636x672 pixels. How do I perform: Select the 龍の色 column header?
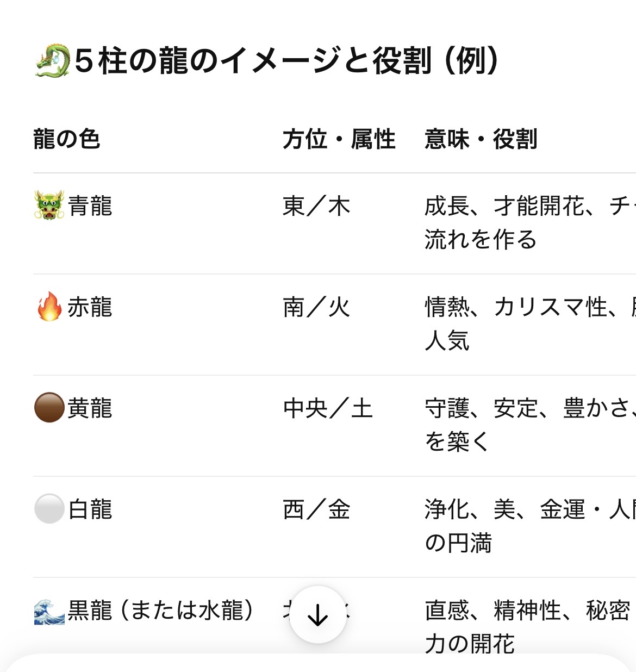click(67, 139)
